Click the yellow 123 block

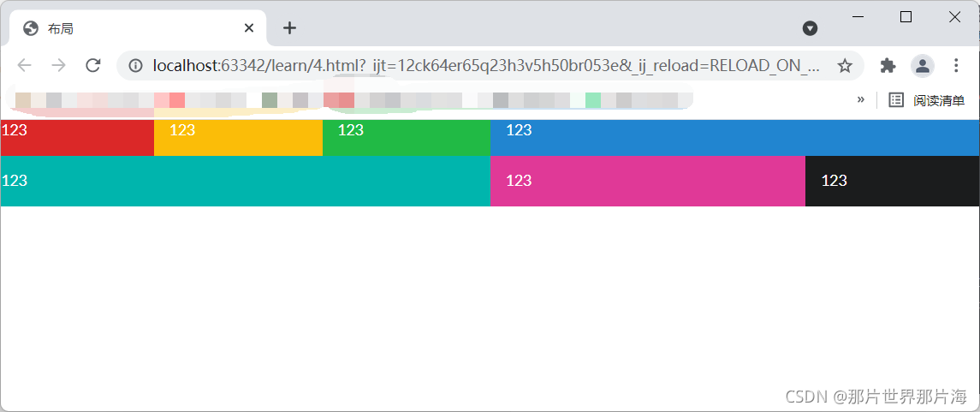[238, 138]
